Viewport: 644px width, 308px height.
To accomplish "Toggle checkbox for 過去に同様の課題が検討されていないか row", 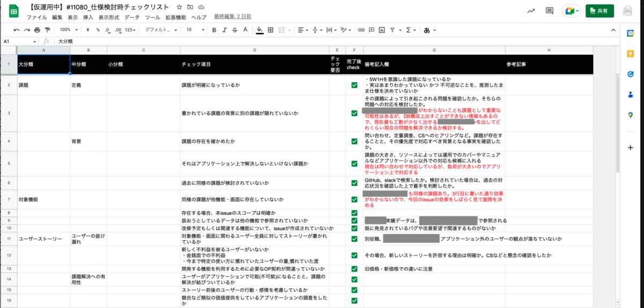I will tap(354, 183).
